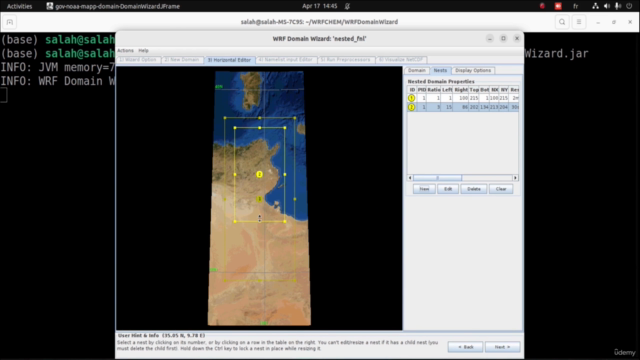Click the Top value 202 of nest 2
The image size is (640, 360).
(x=474, y=107)
